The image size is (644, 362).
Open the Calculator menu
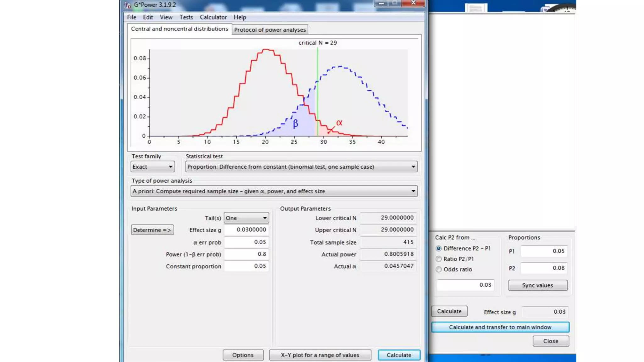point(213,17)
